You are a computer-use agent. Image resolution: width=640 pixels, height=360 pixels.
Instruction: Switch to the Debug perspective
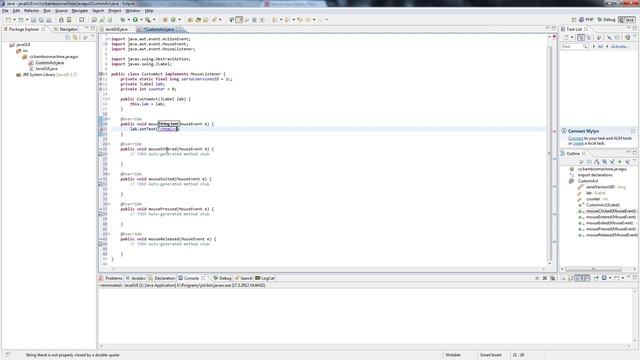point(606,20)
